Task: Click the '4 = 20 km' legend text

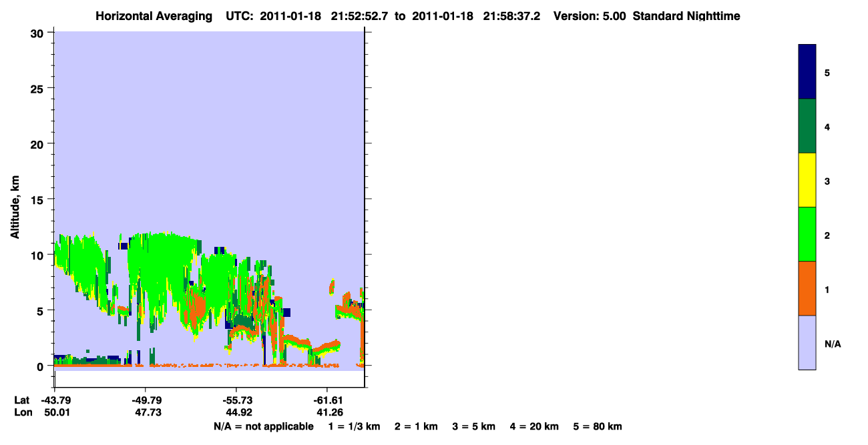Action: click(535, 426)
